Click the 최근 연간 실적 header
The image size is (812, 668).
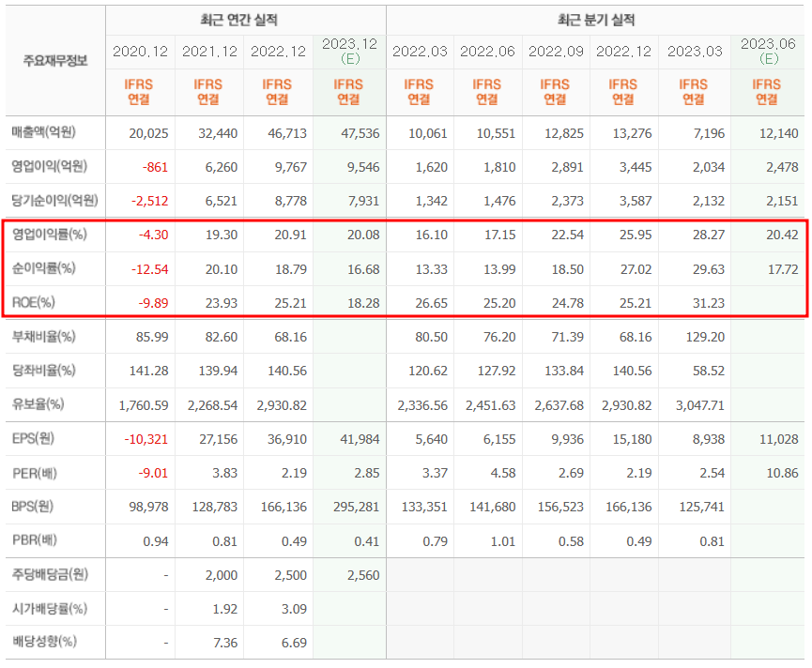pos(238,21)
